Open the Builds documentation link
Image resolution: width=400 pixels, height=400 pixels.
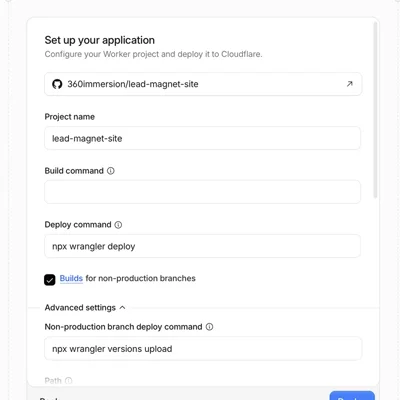(71, 278)
